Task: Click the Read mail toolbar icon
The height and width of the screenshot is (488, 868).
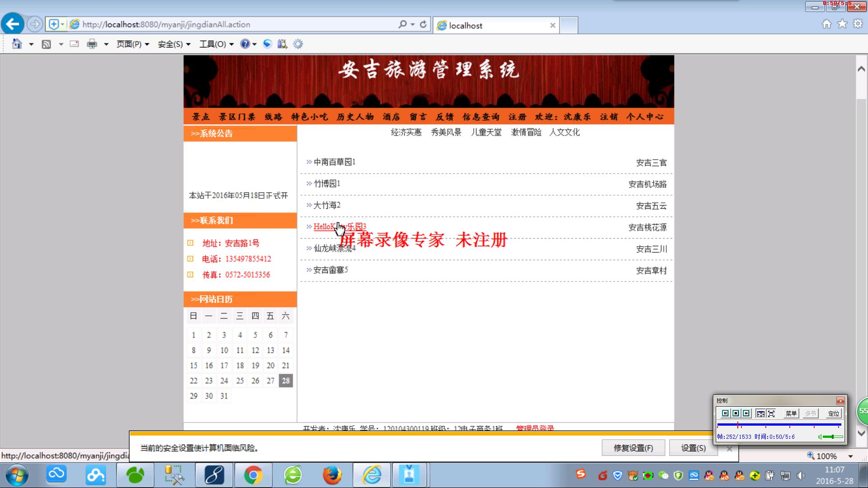Action: [74, 44]
